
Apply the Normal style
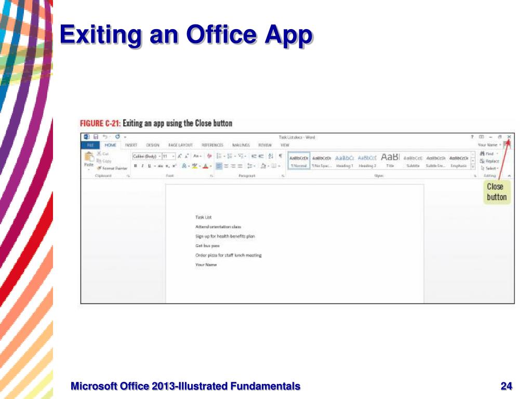(x=299, y=161)
